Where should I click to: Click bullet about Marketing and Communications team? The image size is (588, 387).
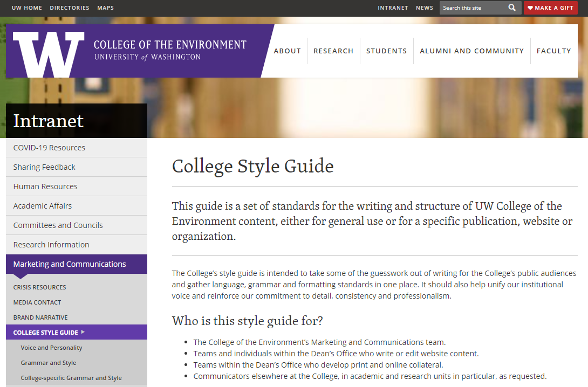click(319, 342)
